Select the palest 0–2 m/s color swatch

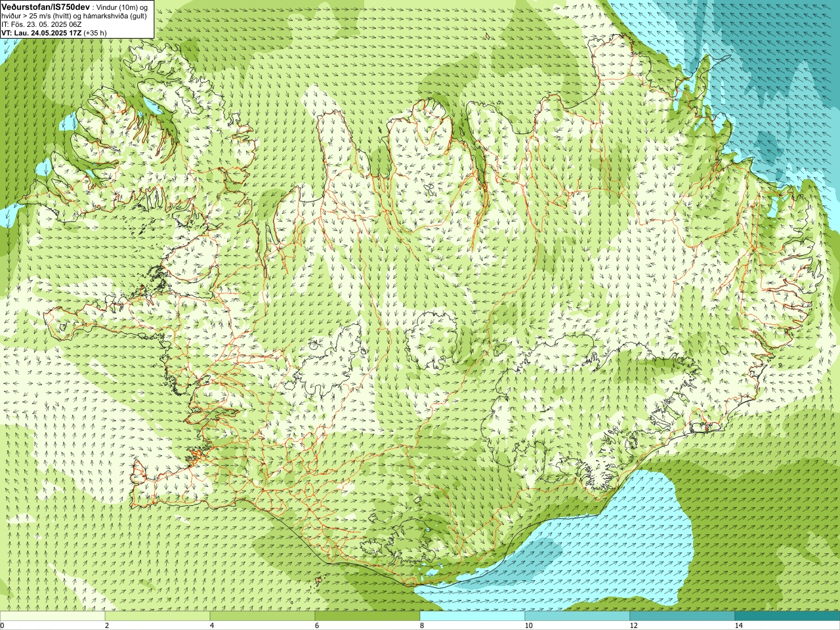(x=52, y=616)
